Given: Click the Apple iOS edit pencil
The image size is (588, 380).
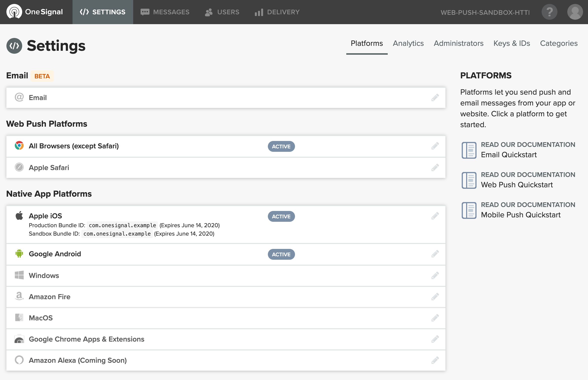Looking at the screenshot, I should pos(435,216).
